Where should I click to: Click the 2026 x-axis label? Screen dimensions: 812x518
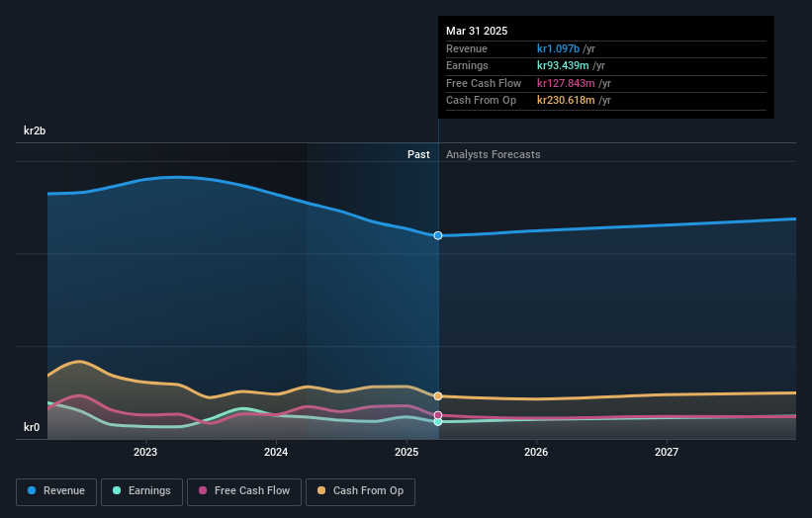[536, 452]
